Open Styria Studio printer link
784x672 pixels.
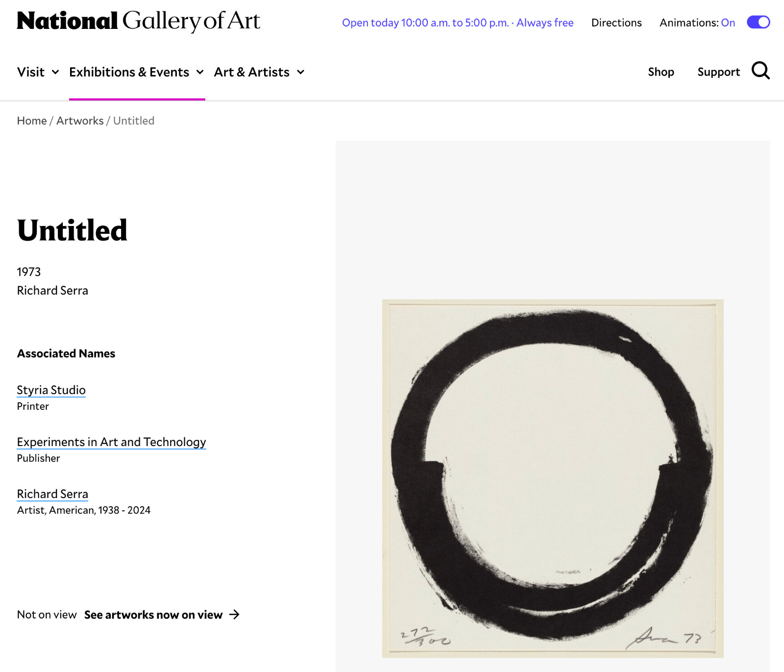point(51,390)
